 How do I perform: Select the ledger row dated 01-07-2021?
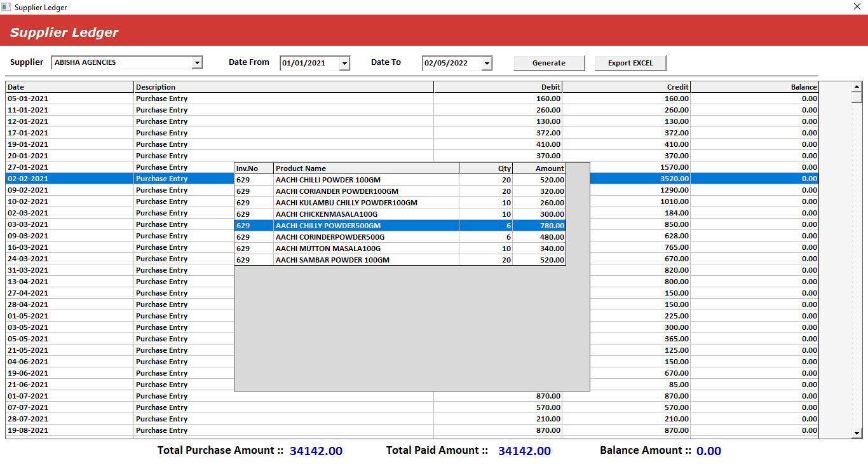pos(412,396)
